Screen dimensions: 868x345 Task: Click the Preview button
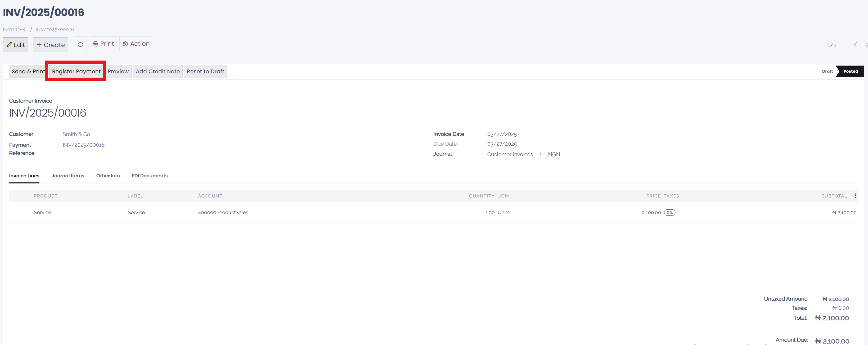point(118,71)
